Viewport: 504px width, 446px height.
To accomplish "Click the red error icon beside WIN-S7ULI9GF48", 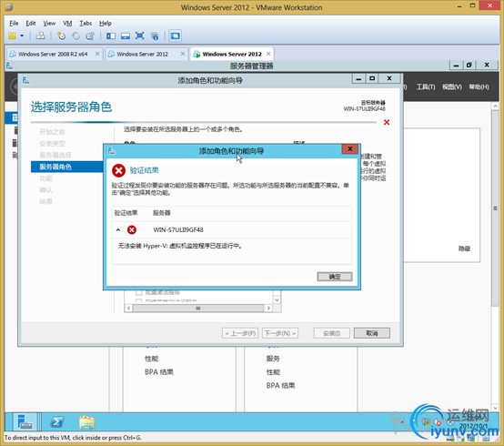I will [132, 229].
